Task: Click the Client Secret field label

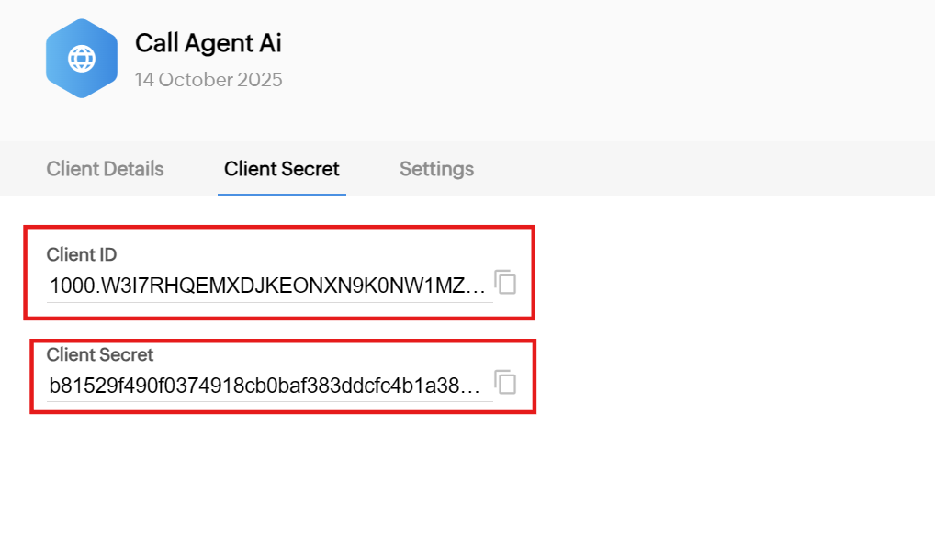Action: coord(100,353)
